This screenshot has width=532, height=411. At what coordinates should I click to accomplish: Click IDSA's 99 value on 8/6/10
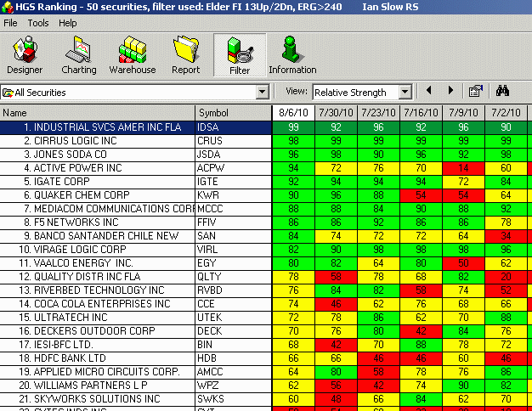293,127
